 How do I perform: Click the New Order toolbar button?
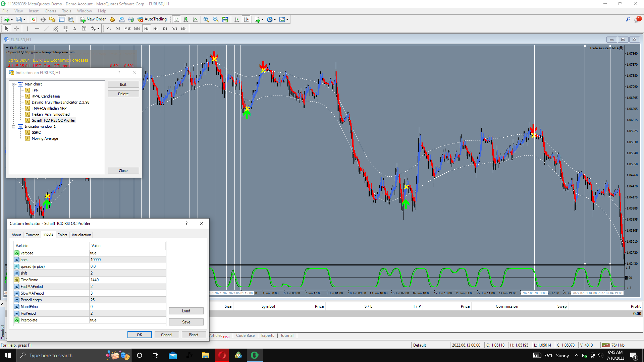click(x=93, y=19)
